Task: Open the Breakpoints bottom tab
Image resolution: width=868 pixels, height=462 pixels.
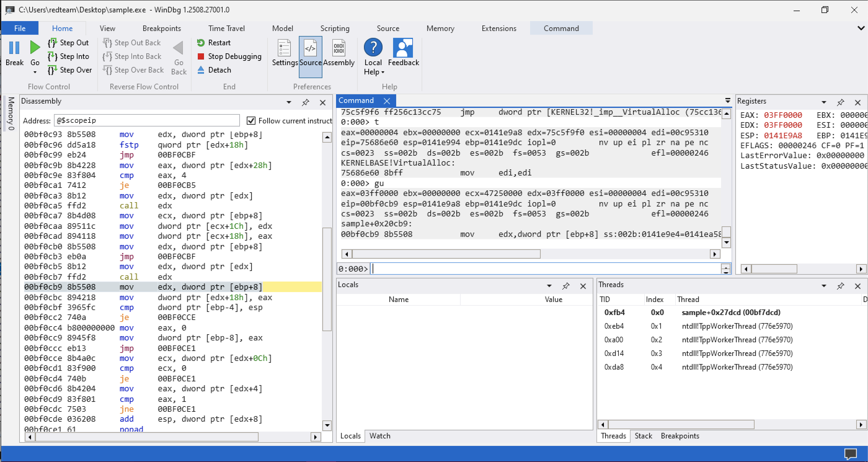Action: click(x=680, y=436)
